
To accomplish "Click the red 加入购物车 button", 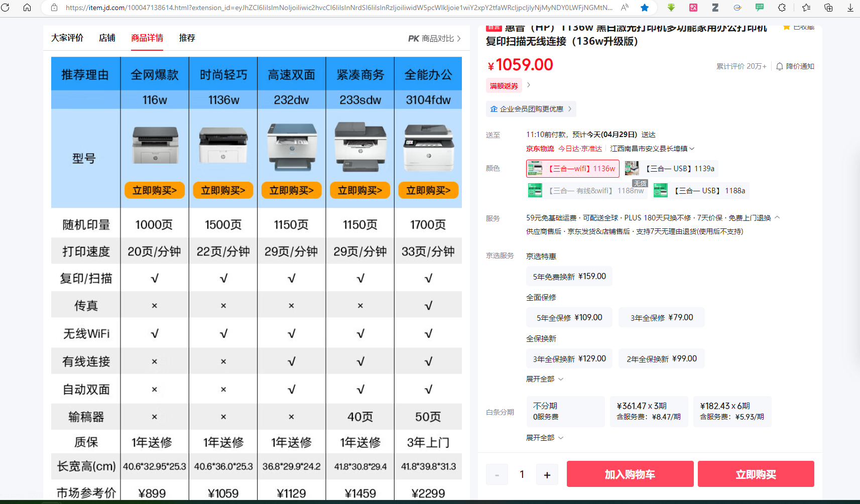I will [x=630, y=474].
